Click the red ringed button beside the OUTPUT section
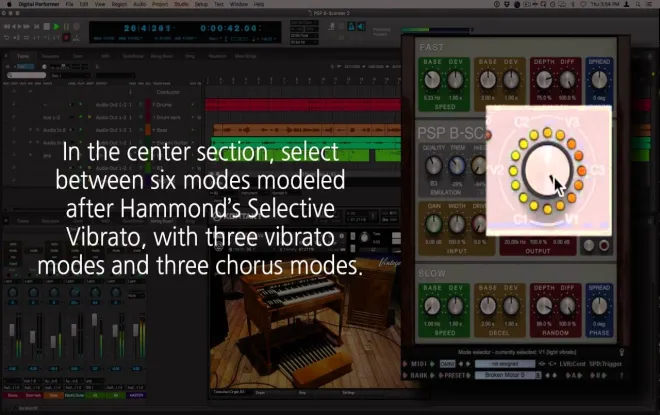This screenshot has width=660, height=415. click(x=604, y=245)
